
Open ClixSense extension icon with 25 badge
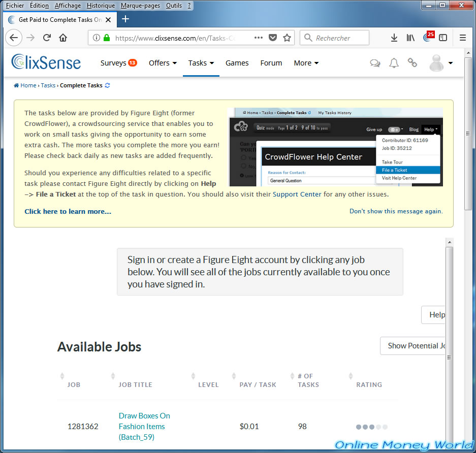[x=428, y=37]
